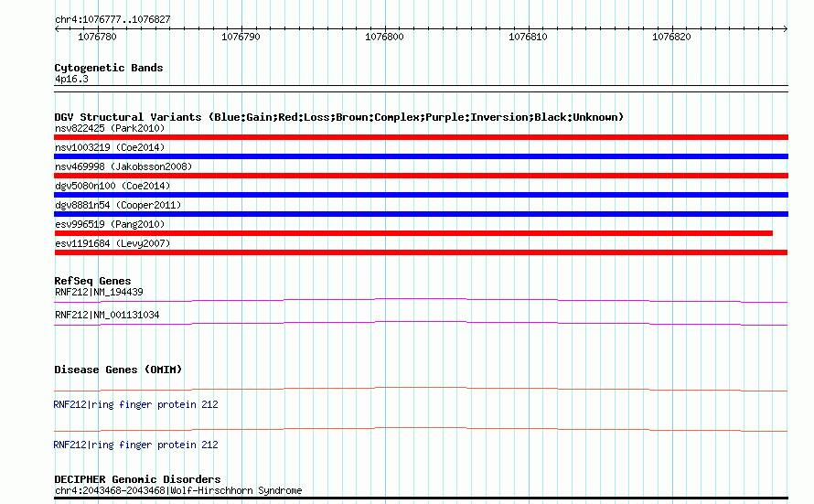This screenshot has width=814, height=504.
Task: Click the right arrow end of the ruler
Action: (785, 29)
